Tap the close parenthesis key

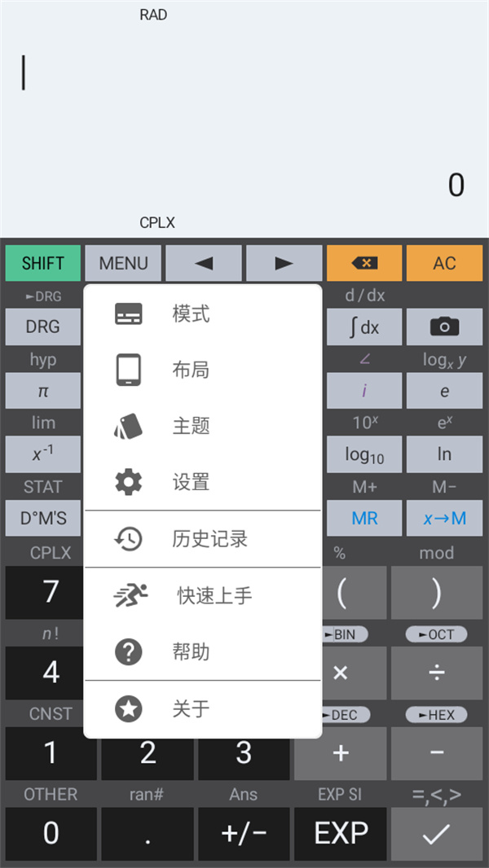tap(436, 592)
